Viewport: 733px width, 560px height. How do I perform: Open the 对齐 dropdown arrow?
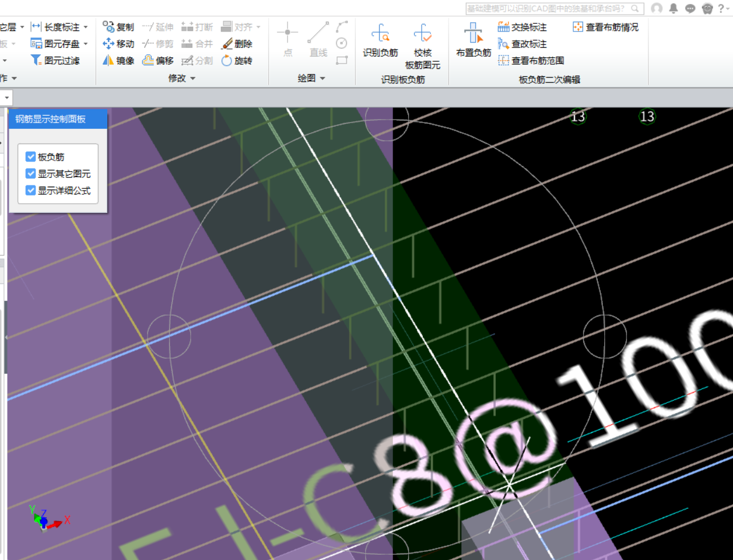[x=258, y=27]
